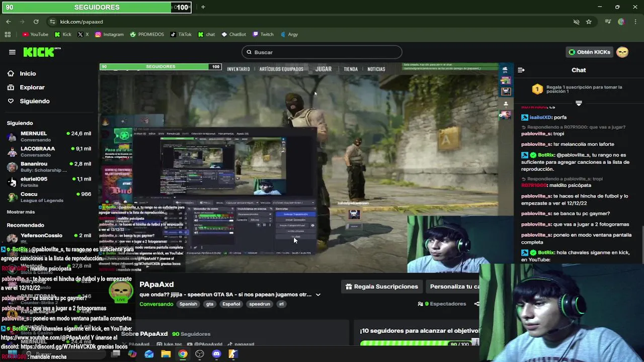Open Siguiendo in the sidebar
Screen dimensions: 644x362
pos(35,101)
